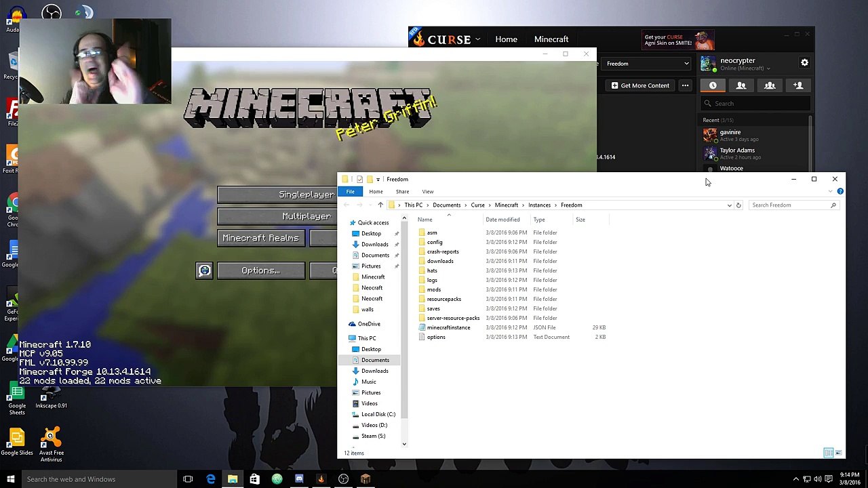Select the saves folder
The image size is (868, 488).
[x=433, y=308]
